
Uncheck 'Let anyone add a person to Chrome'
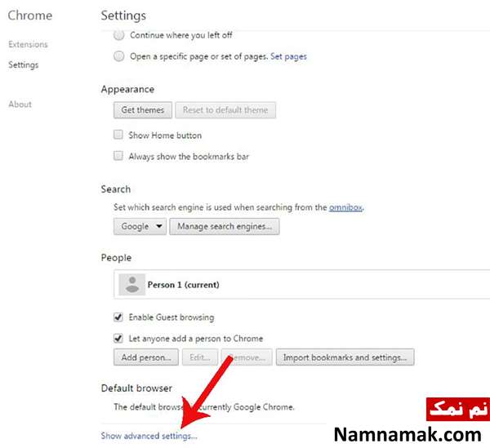point(118,338)
